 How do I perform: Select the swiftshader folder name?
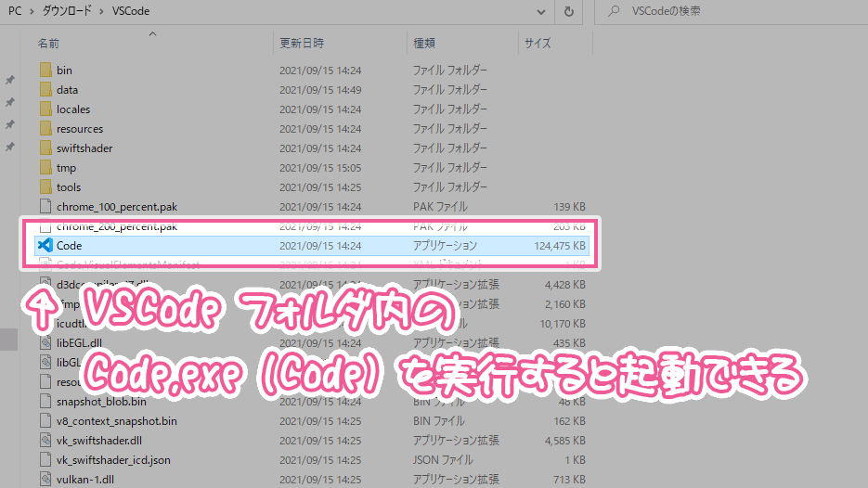pos(84,148)
